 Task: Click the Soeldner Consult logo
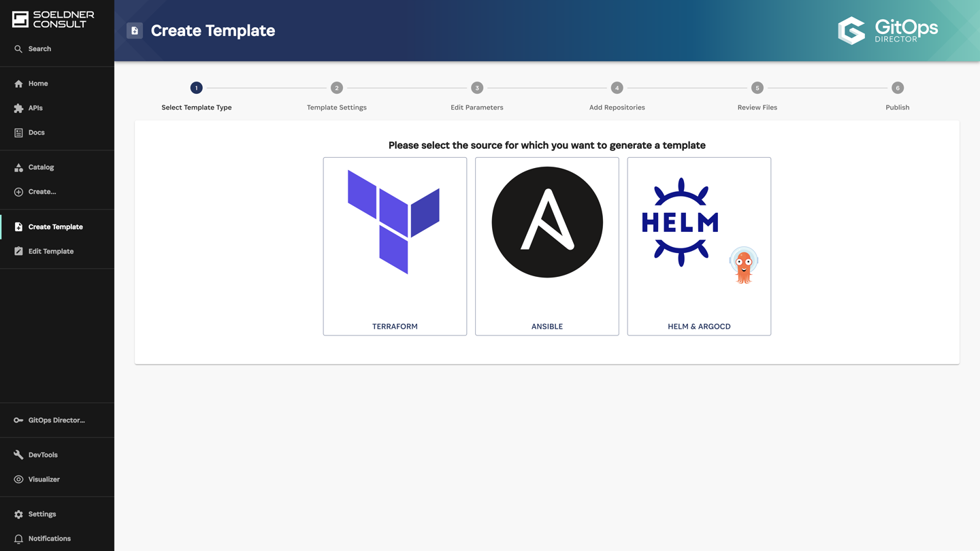(53, 19)
